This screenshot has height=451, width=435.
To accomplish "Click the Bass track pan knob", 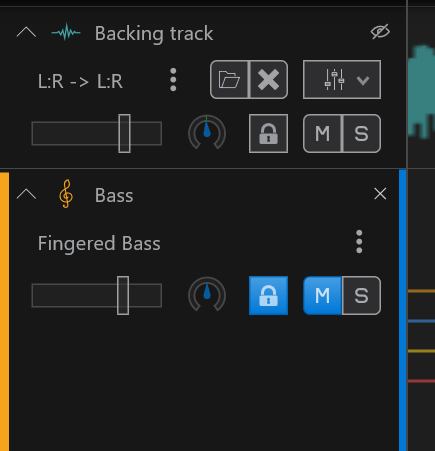I will 207,295.
